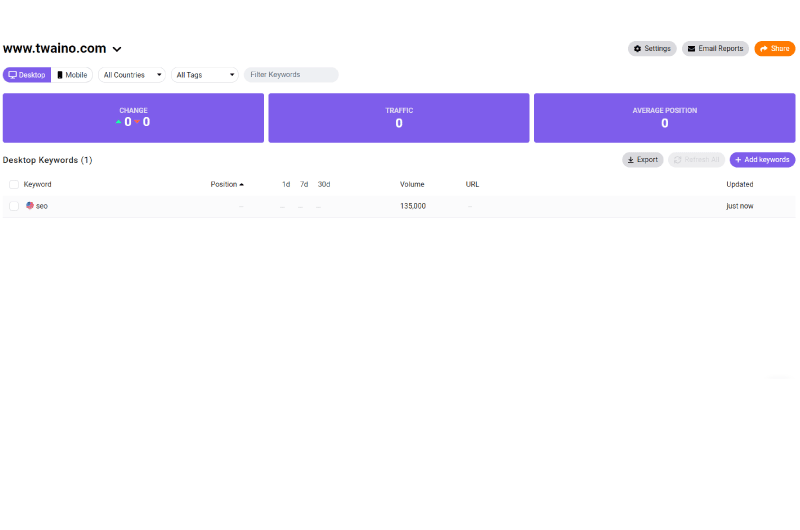Focus the Filter Keywords input field
The image size is (800, 530).
click(x=291, y=74)
